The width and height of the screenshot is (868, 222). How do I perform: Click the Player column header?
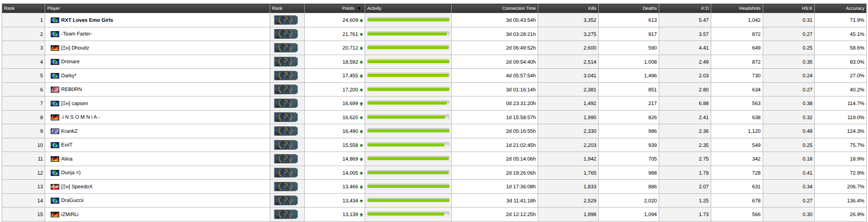[x=54, y=9]
